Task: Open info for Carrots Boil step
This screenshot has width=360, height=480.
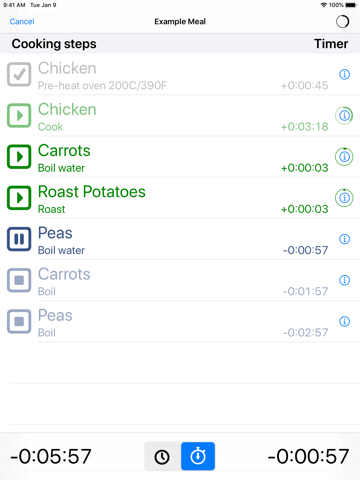Action: tap(344, 280)
